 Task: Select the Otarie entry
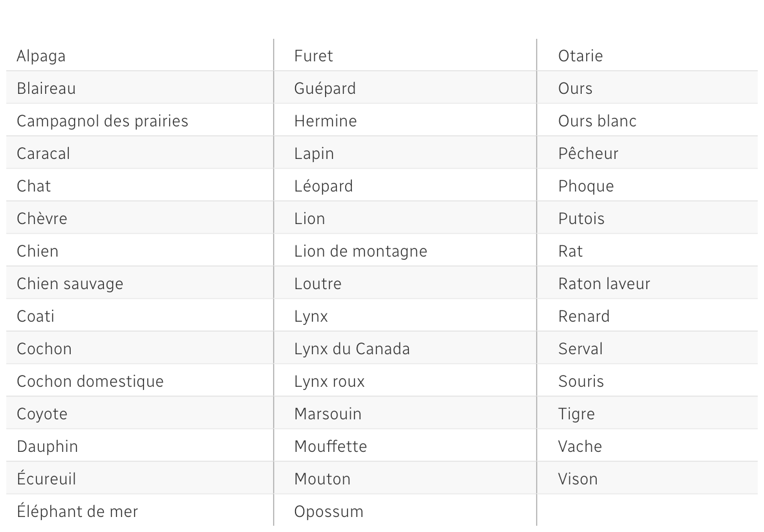581,56
